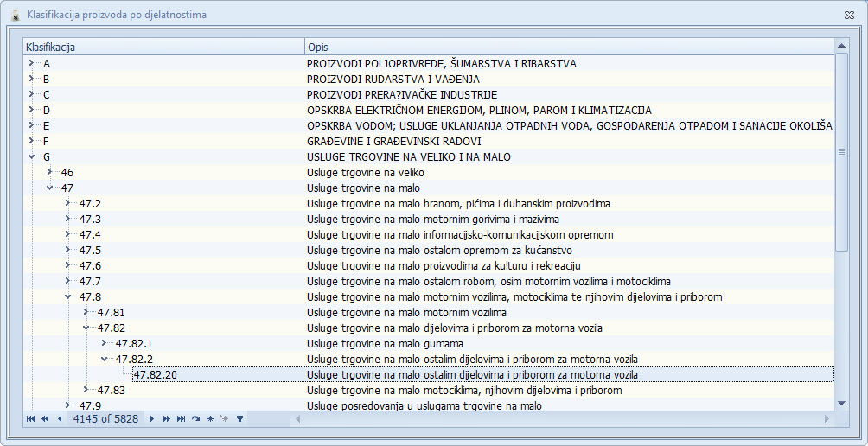Jump to previous page of records
The width and height of the screenshot is (868, 446).
[44, 418]
